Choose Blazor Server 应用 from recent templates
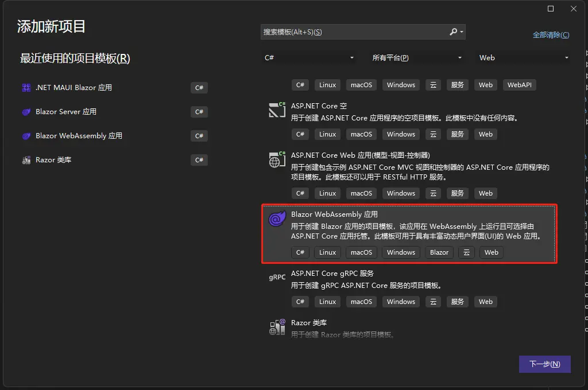 pyautogui.click(x=66, y=112)
